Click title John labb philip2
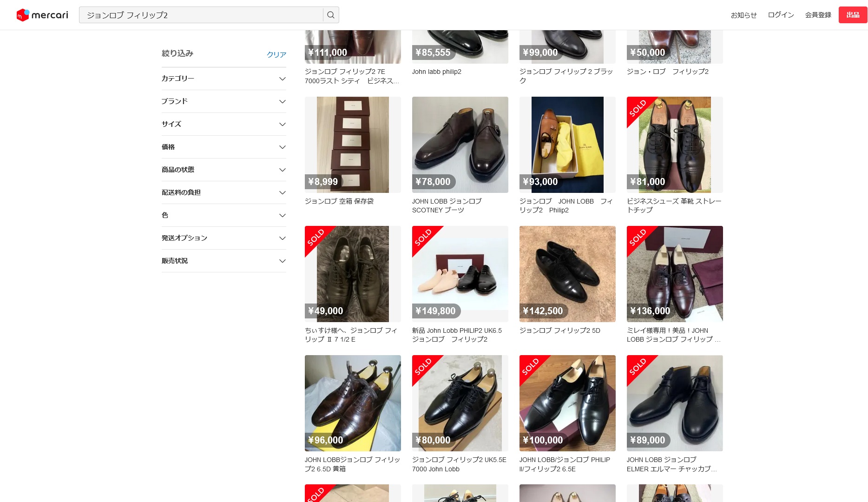Screen dimensions: 868x502 pos(437,72)
